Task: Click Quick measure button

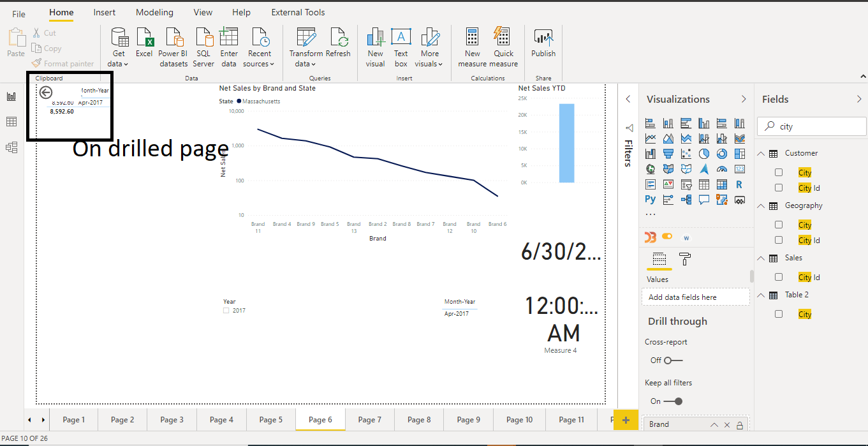Action: pyautogui.click(x=504, y=47)
